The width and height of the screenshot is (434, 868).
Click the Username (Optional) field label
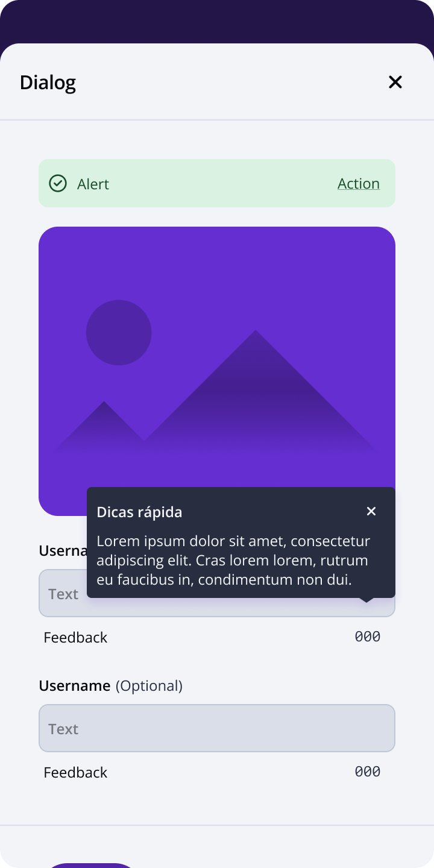tap(110, 685)
